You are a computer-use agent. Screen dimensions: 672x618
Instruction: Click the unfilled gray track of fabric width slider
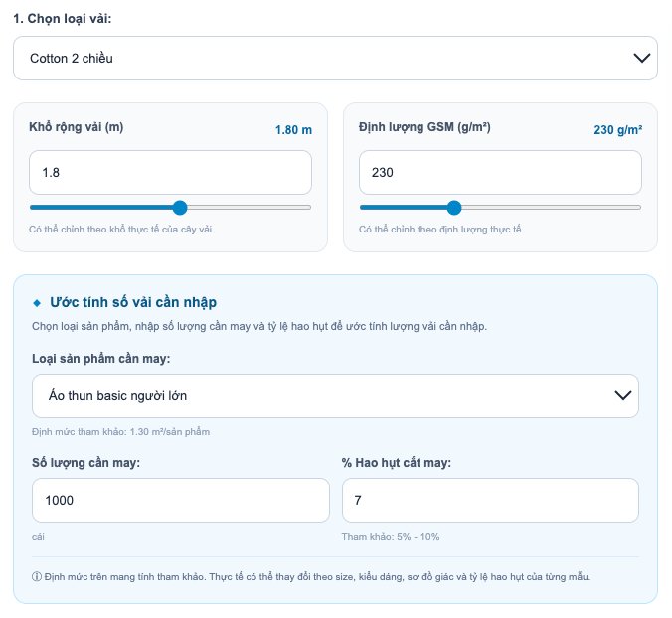[x=249, y=208]
